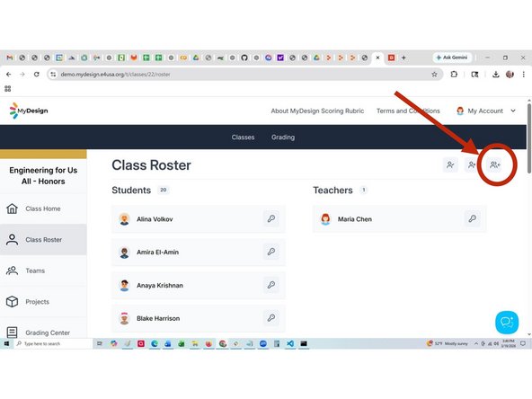Open the Extensions puzzle icon

(x=454, y=75)
